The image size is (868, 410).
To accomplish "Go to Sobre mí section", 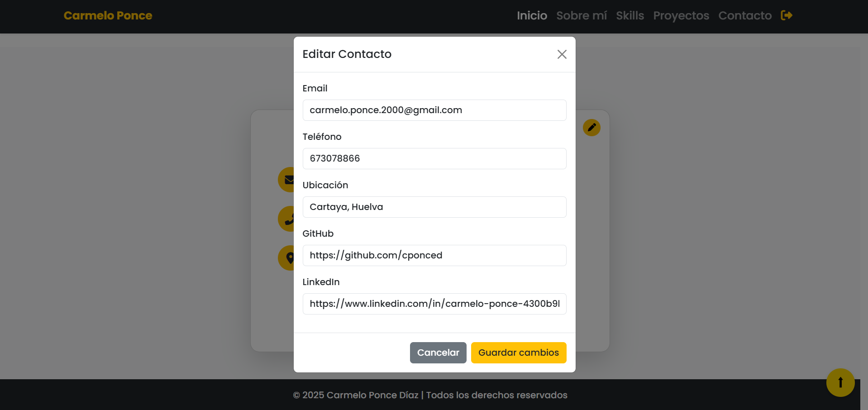I will point(582,15).
